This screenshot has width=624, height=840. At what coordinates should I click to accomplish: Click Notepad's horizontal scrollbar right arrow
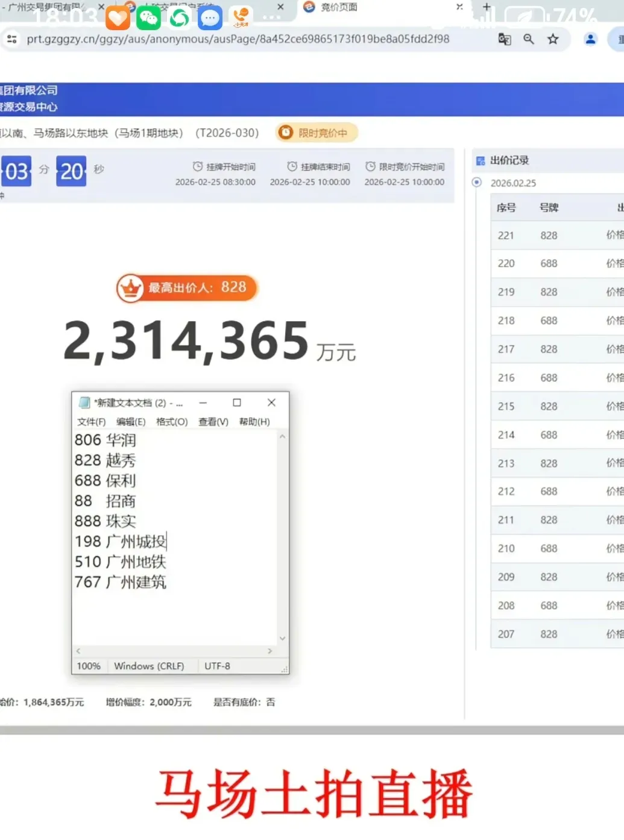click(x=269, y=651)
